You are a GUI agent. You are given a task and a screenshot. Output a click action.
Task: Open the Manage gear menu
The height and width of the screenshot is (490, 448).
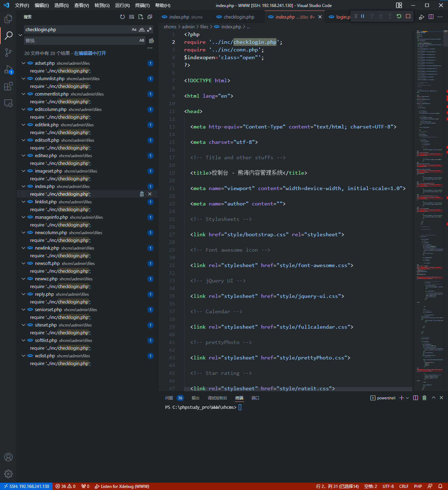coord(8,474)
